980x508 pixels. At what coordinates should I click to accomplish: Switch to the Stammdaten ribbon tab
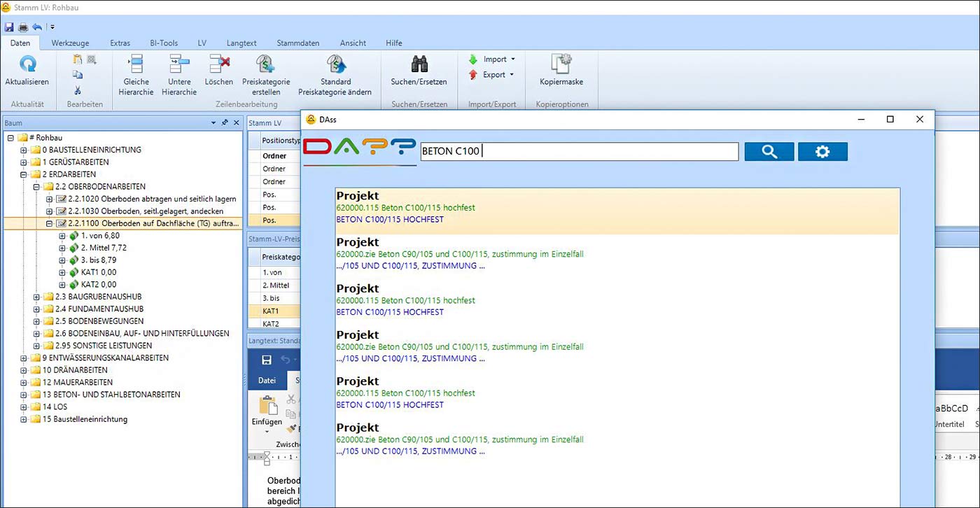click(297, 43)
